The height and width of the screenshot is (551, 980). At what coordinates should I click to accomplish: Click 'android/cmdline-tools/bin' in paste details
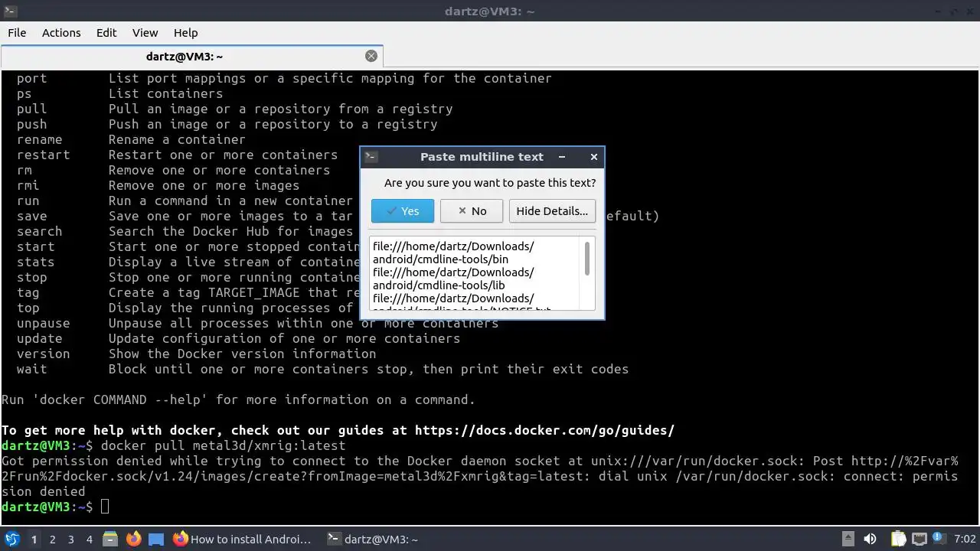pos(440,259)
